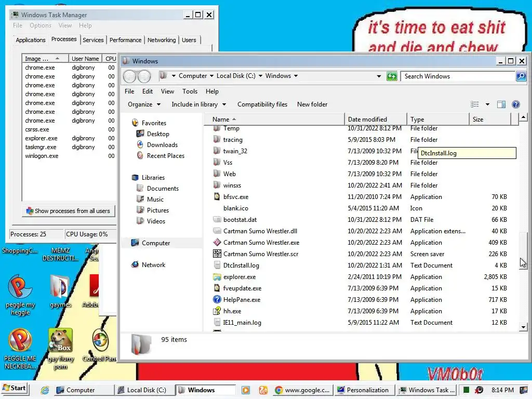Select Cartman Sumo Wrestler.exe icon
The width and height of the screenshot is (532, 399).
click(x=217, y=243)
